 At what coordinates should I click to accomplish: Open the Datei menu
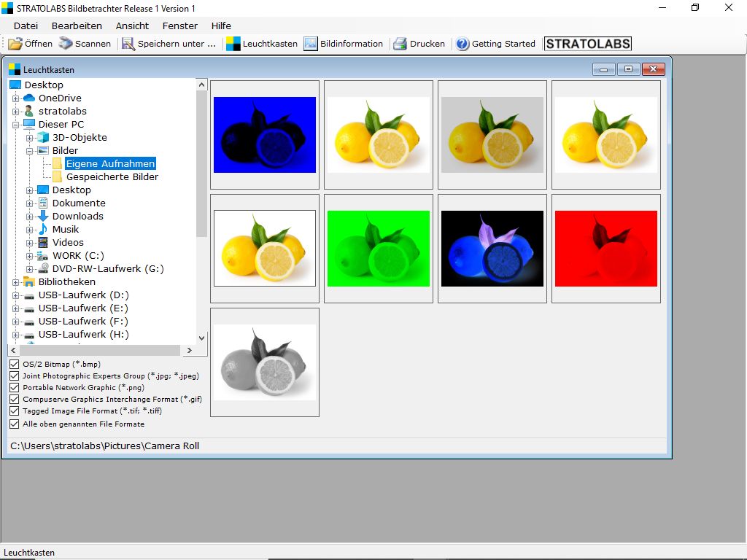[26, 26]
